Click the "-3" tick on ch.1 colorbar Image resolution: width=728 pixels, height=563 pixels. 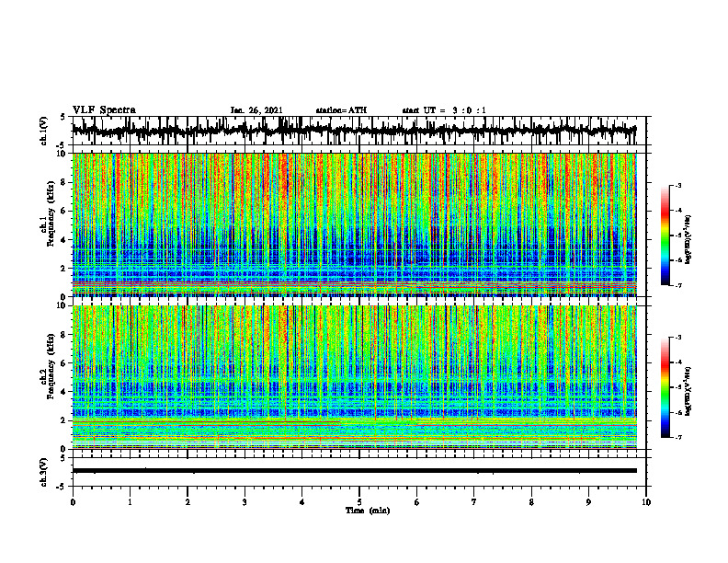[x=677, y=186]
